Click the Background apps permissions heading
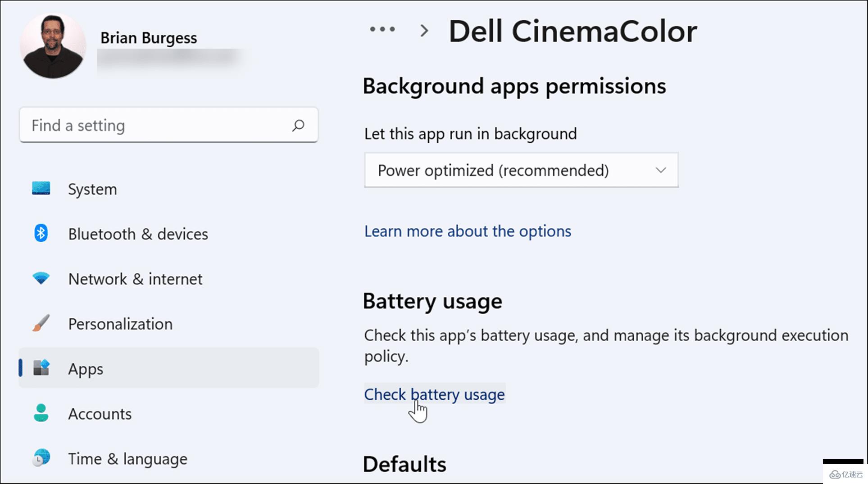The width and height of the screenshot is (868, 484). [x=514, y=86]
